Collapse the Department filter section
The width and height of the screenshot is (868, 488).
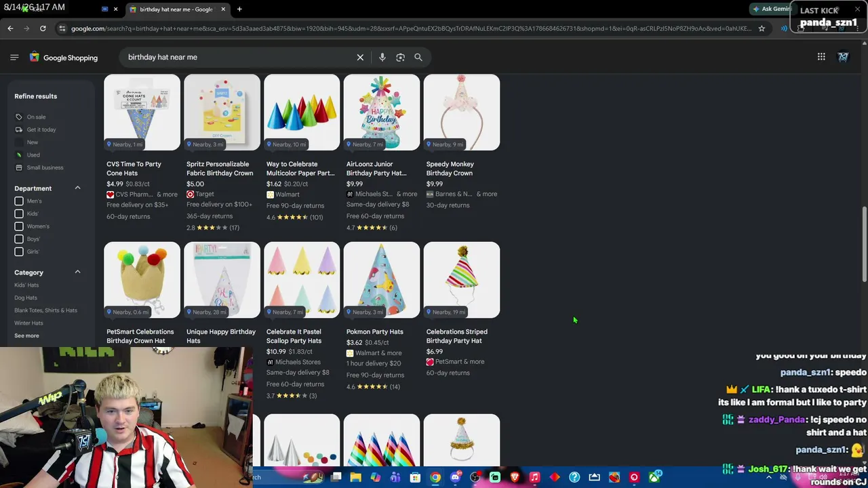pyautogui.click(x=77, y=188)
